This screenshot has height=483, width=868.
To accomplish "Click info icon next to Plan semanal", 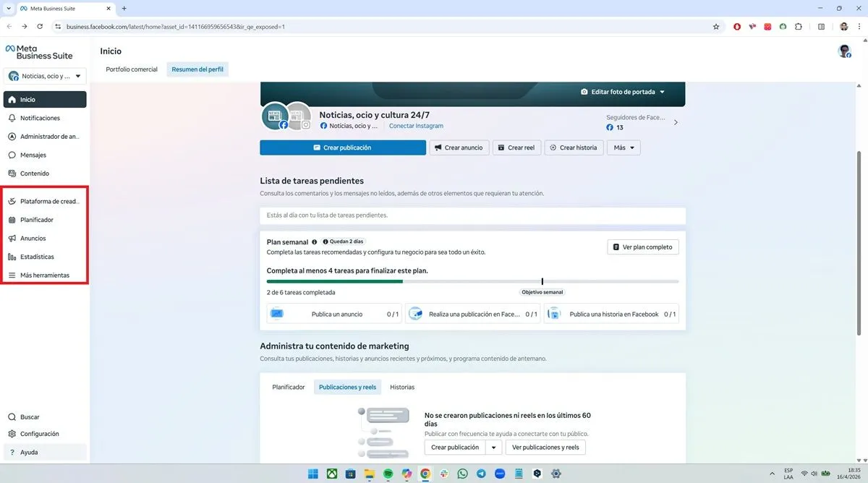I will (314, 241).
